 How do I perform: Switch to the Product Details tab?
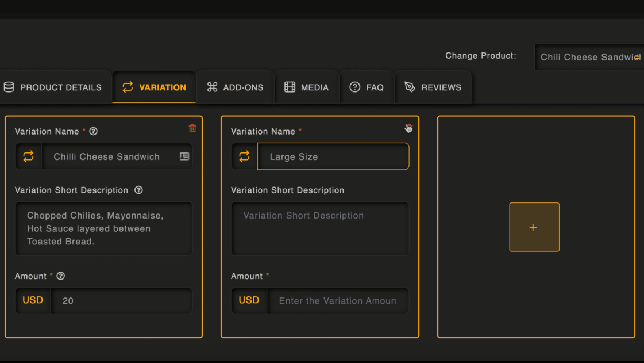pyautogui.click(x=53, y=87)
